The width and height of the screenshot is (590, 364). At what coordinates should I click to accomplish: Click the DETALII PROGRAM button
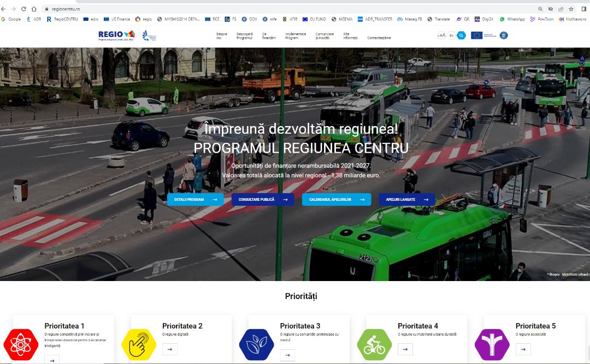coord(195,199)
